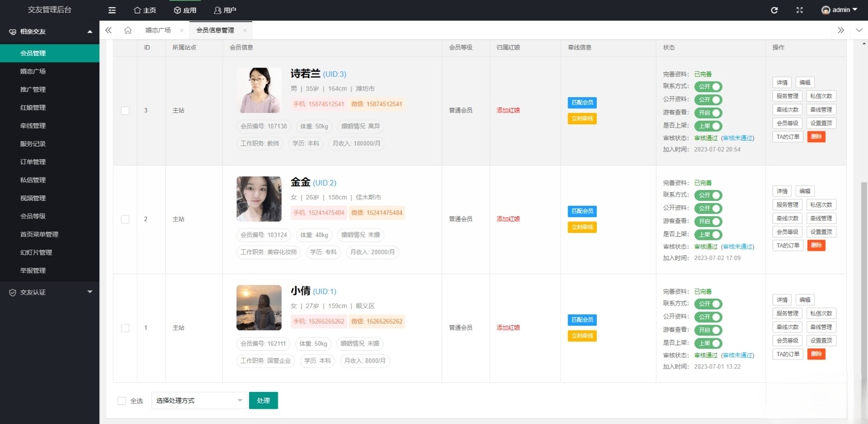Click the admin avatar icon
Screen dimensions: 868x424
826,10
